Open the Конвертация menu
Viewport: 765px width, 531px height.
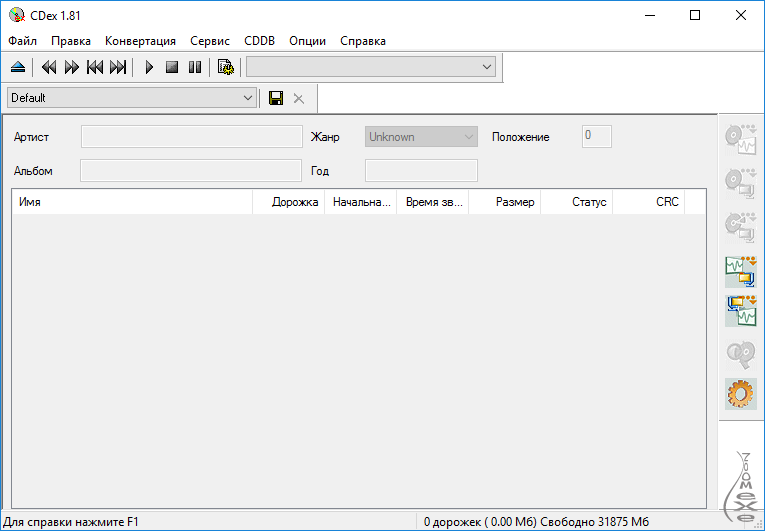[x=140, y=41]
